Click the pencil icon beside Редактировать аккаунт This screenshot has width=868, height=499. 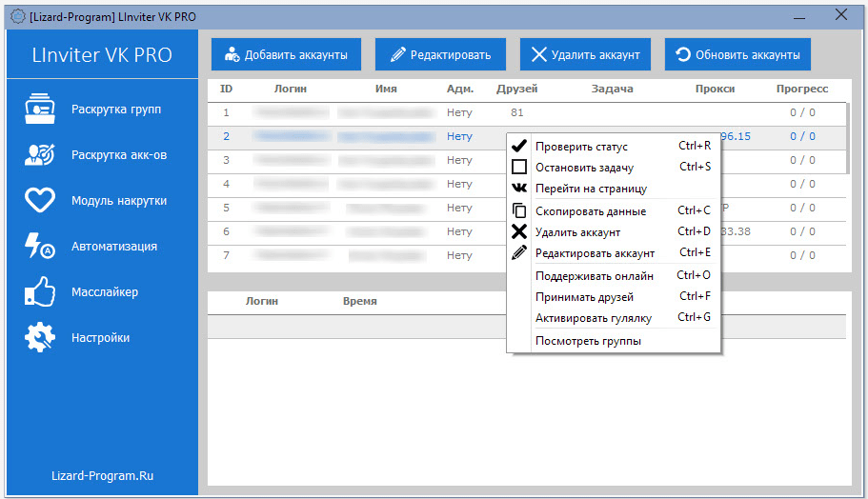pos(519,253)
